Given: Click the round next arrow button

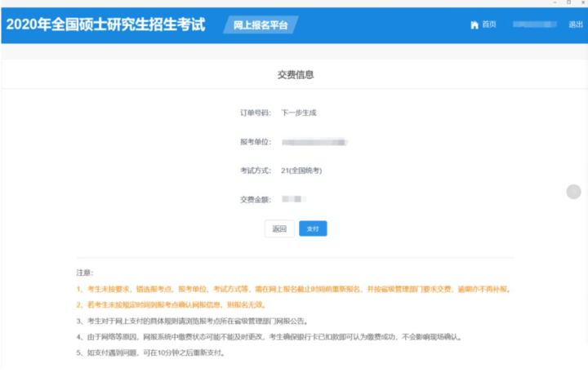Looking at the screenshot, I should click(x=573, y=192).
